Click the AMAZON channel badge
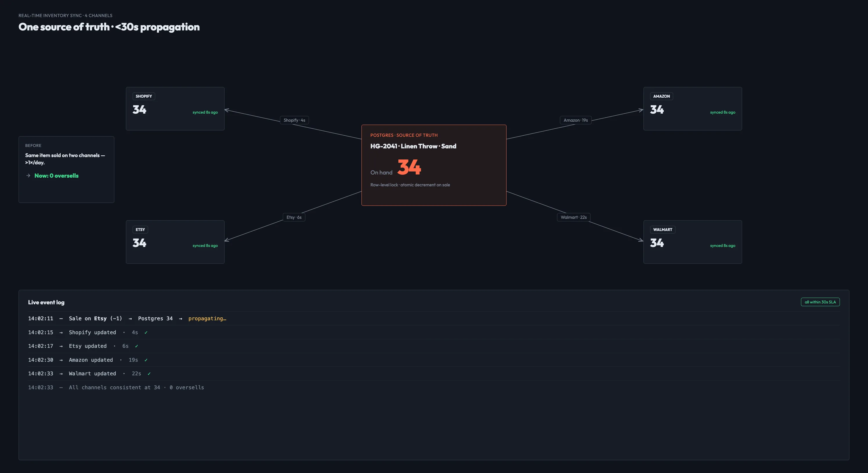868x473 pixels. click(661, 96)
